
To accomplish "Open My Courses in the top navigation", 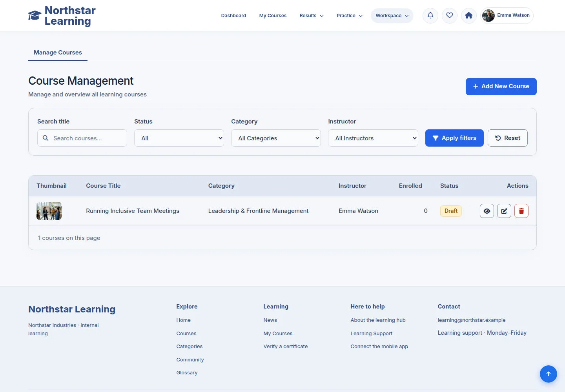I will pyautogui.click(x=273, y=16).
